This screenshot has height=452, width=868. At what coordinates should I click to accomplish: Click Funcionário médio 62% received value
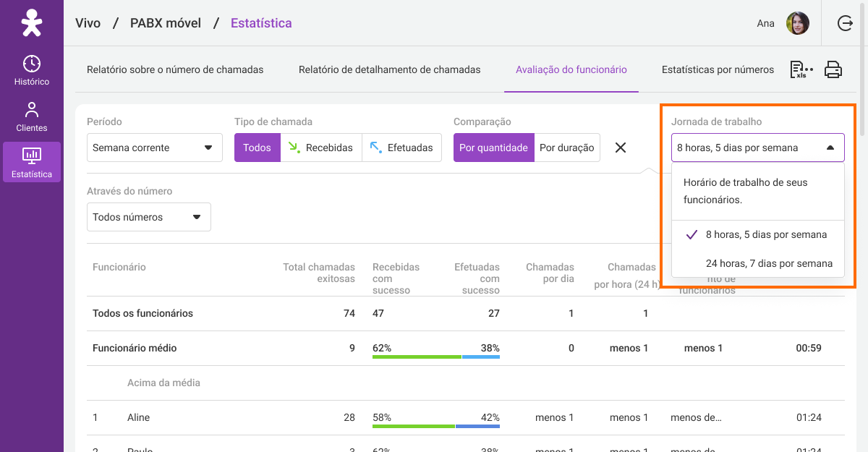click(382, 348)
